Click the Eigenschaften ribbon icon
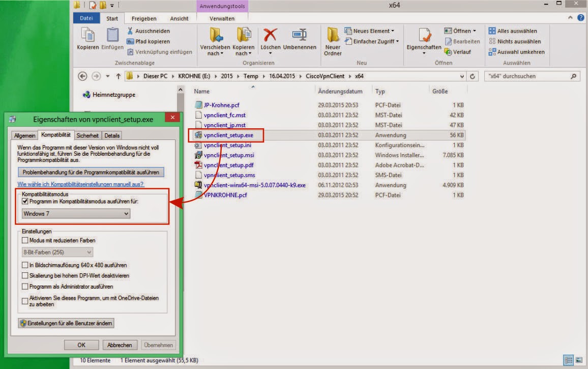 [424, 35]
